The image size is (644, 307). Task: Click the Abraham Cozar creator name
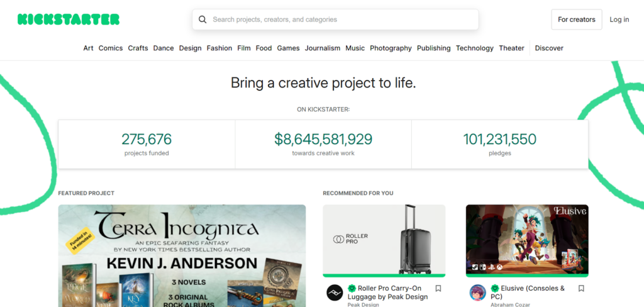(509, 304)
